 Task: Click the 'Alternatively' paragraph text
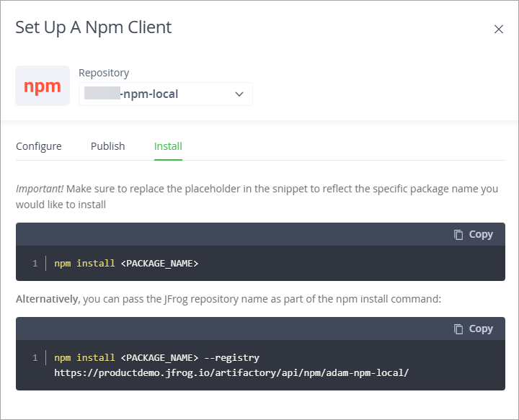pyautogui.click(x=229, y=299)
